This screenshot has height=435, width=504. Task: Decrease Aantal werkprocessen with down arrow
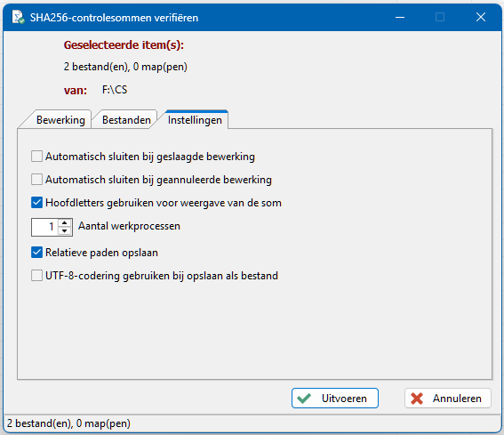tap(65, 231)
